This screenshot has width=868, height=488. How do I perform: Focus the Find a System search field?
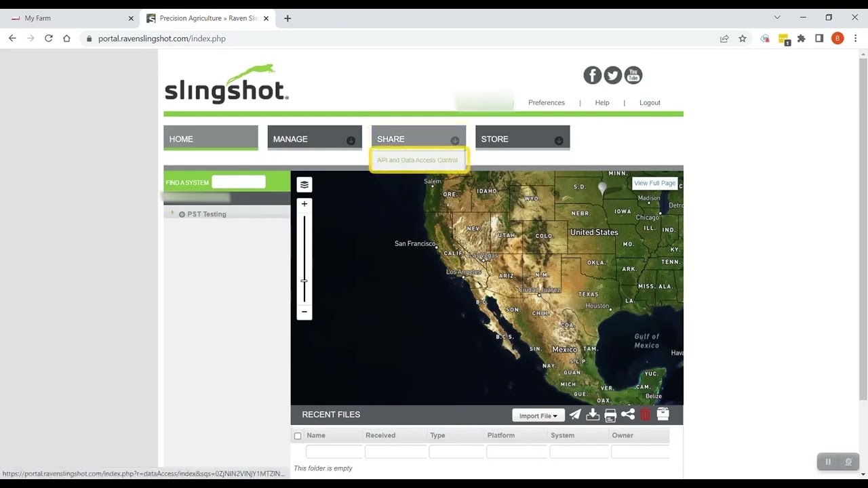click(x=239, y=182)
